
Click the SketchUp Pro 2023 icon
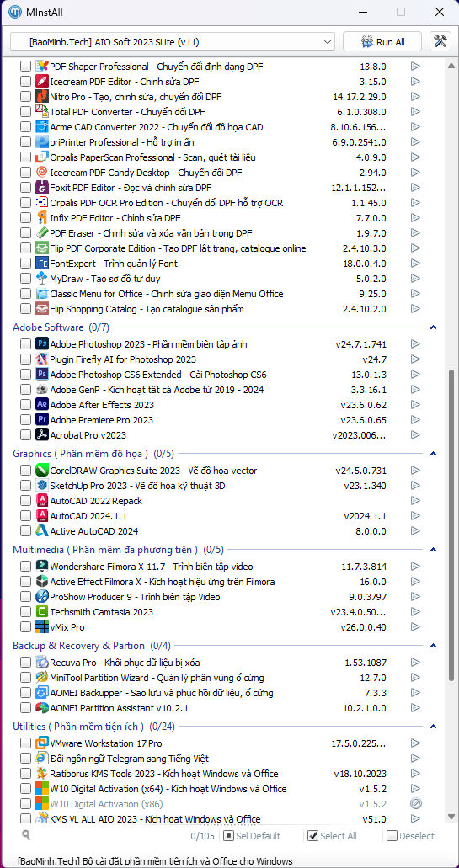(x=42, y=486)
